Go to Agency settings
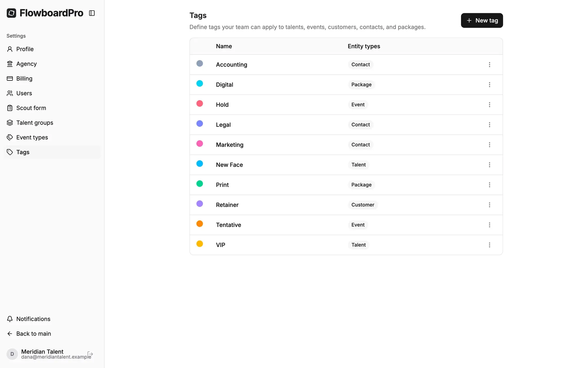Viewport: 588px width, 368px height. (x=52, y=64)
